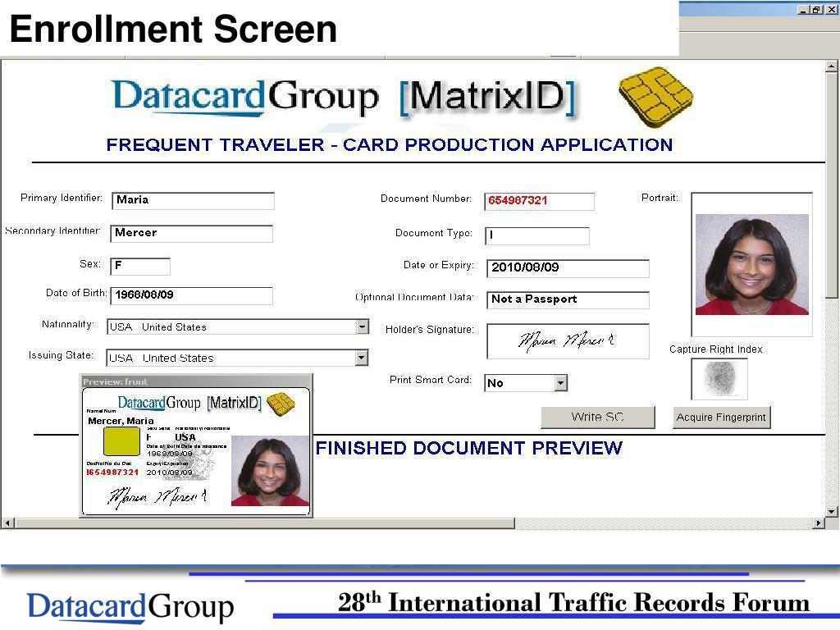Click the card front preview photo
Image resolution: width=840 pixels, height=630 pixels.
point(270,471)
